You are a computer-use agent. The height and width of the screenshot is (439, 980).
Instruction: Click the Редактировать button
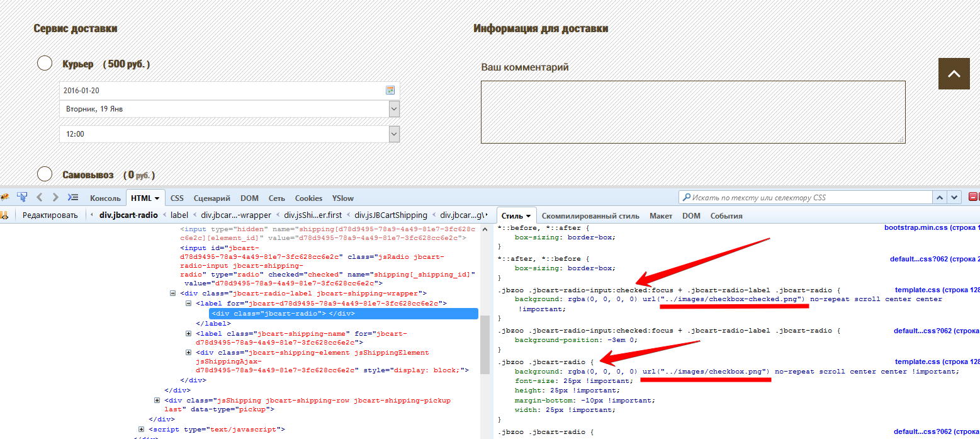[50, 215]
